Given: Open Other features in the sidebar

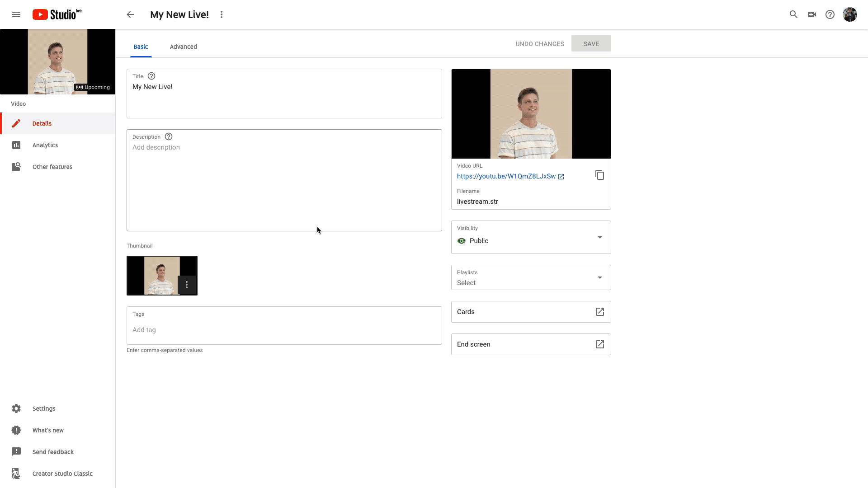Looking at the screenshot, I should (58, 167).
